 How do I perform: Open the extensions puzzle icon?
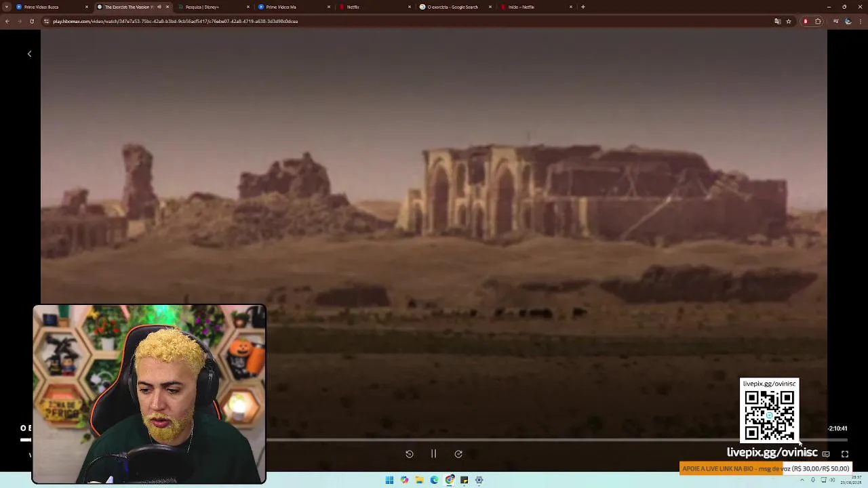point(818,21)
